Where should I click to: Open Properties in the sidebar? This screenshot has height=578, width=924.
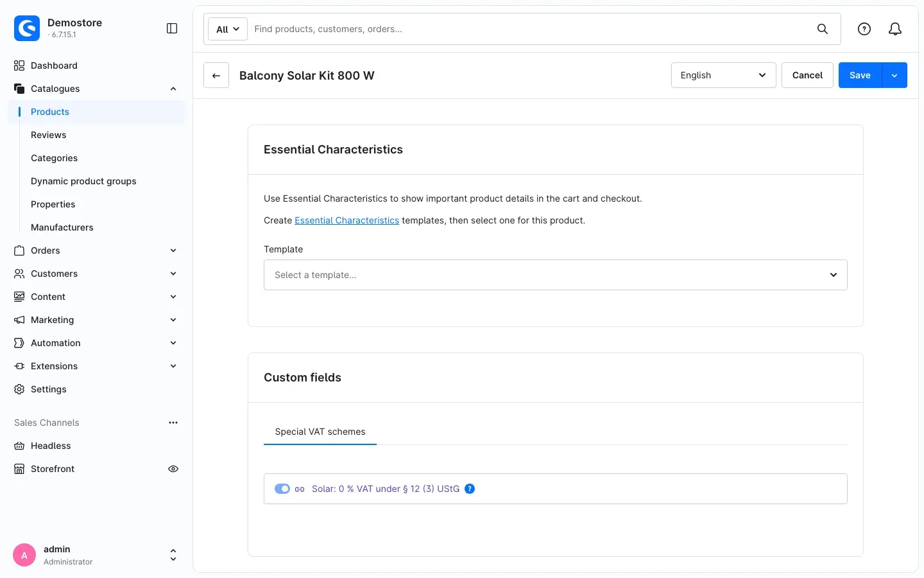pos(96,204)
